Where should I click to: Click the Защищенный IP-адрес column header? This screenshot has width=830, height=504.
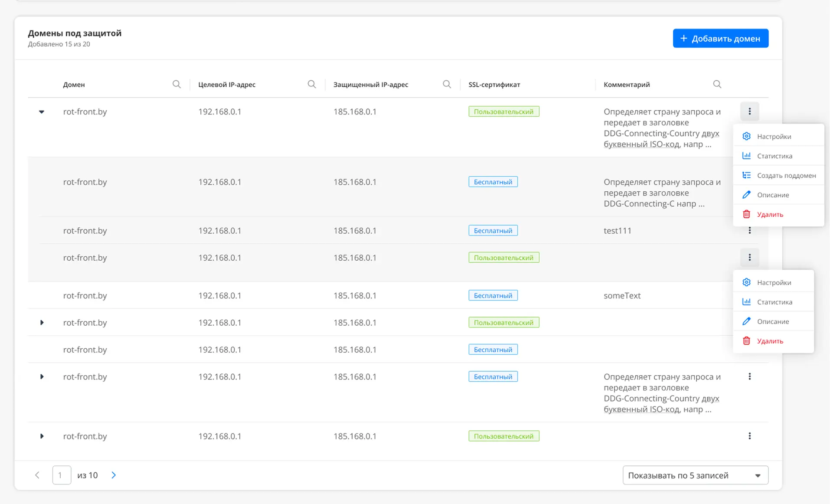[x=370, y=85]
